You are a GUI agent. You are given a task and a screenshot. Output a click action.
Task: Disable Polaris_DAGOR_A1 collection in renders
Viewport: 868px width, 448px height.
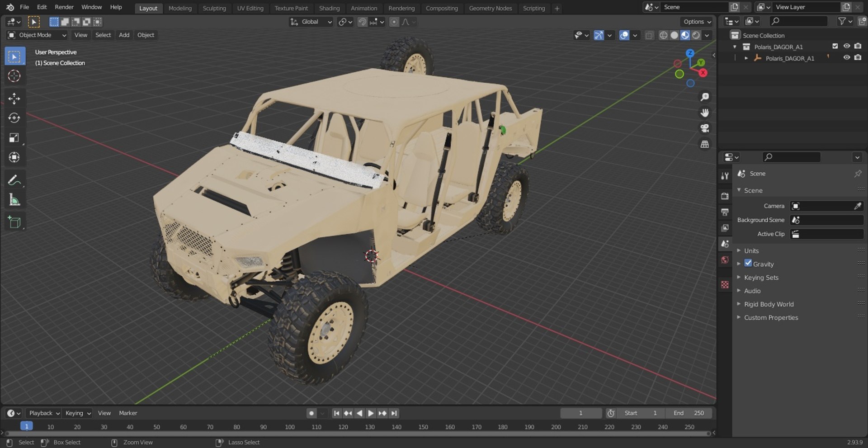[x=858, y=46]
